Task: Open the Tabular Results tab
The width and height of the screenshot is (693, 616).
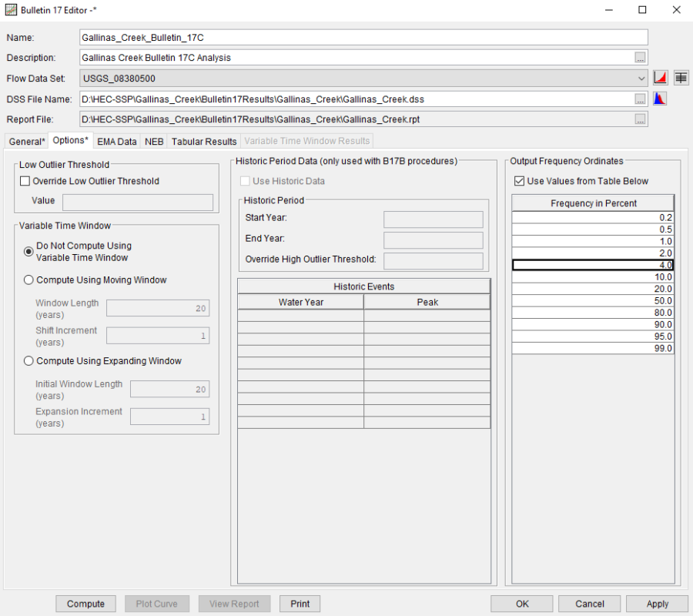Action: 204,142
